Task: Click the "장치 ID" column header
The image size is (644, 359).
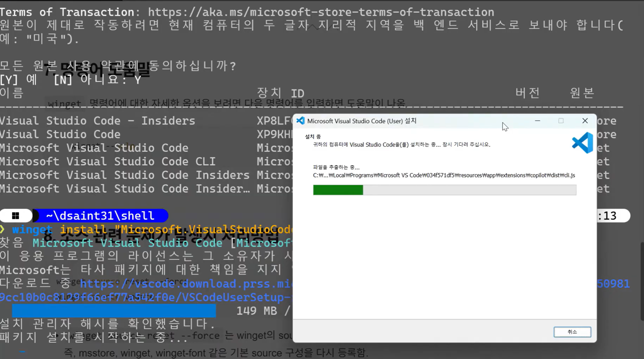Action: click(281, 93)
